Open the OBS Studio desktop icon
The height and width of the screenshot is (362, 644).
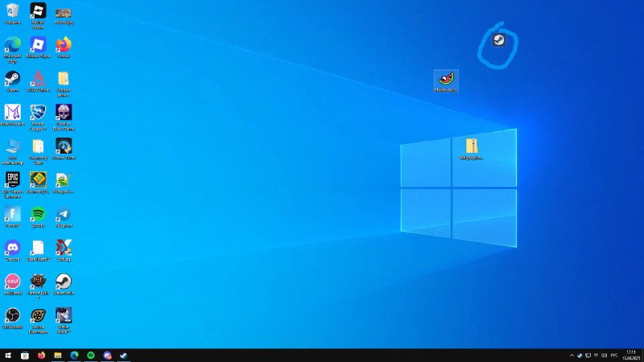coord(12,315)
